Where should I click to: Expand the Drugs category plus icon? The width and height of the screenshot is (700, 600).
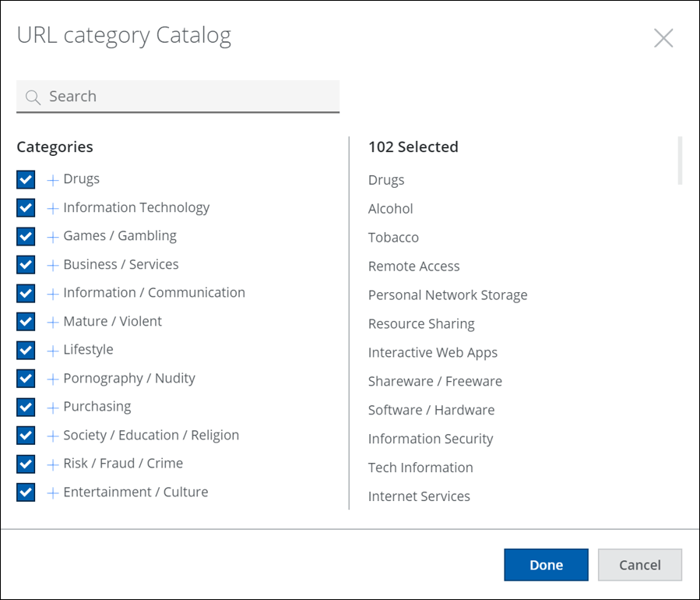53,180
